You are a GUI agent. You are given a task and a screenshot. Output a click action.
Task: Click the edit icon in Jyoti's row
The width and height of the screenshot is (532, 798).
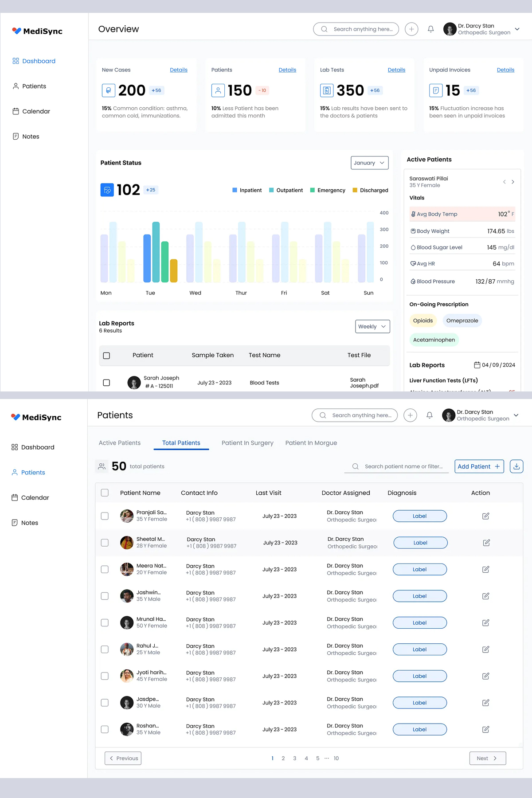(x=486, y=676)
